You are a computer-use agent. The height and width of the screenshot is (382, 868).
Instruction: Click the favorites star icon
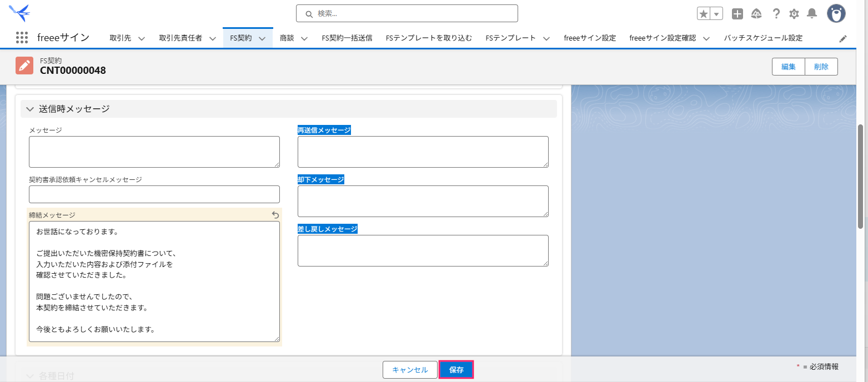pyautogui.click(x=704, y=14)
